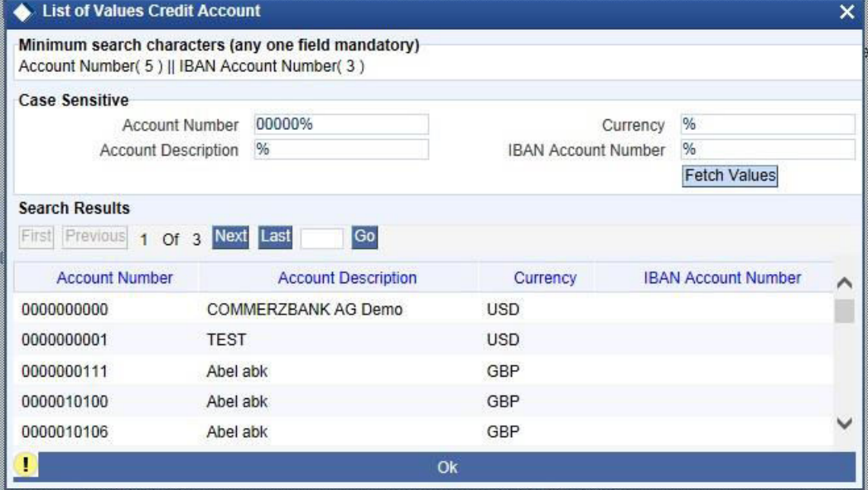Click the TEST account description

(x=226, y=339)
